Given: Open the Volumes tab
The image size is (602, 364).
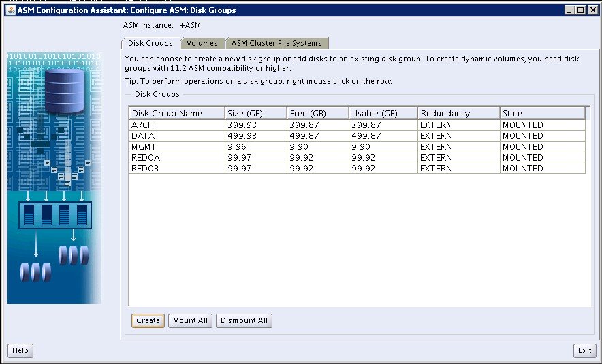Looking at the screenshot, I should point(202,43).
